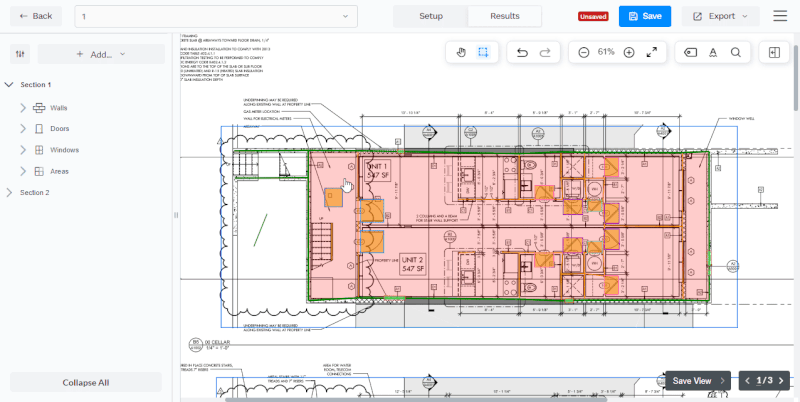Switch to the Setup tab

(x=431, y=16)
